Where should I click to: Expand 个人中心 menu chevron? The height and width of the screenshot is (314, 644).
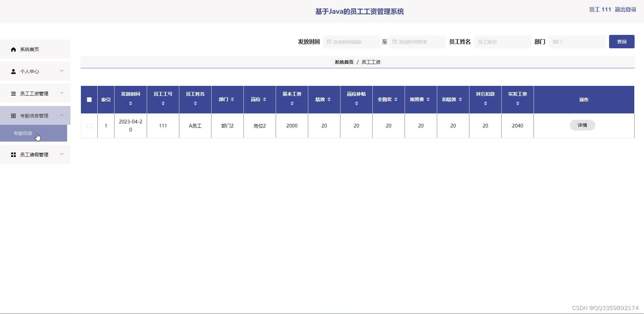click(x=62, y=71)
